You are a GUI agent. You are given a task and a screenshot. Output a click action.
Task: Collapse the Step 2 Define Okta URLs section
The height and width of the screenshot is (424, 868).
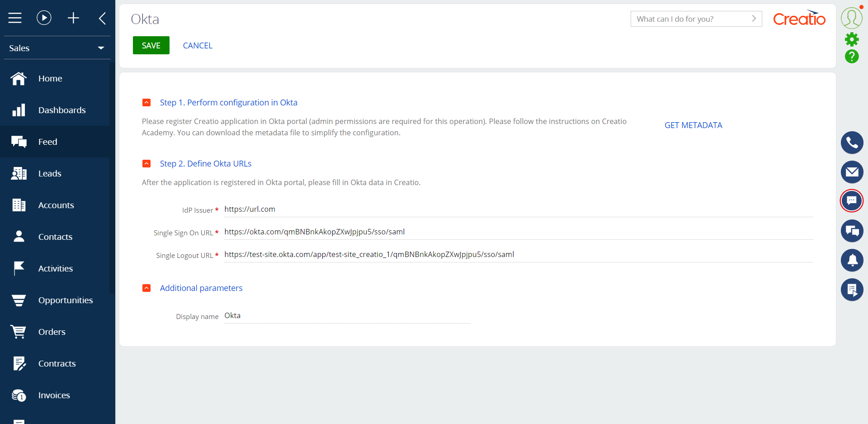click(x=146, y=163)
